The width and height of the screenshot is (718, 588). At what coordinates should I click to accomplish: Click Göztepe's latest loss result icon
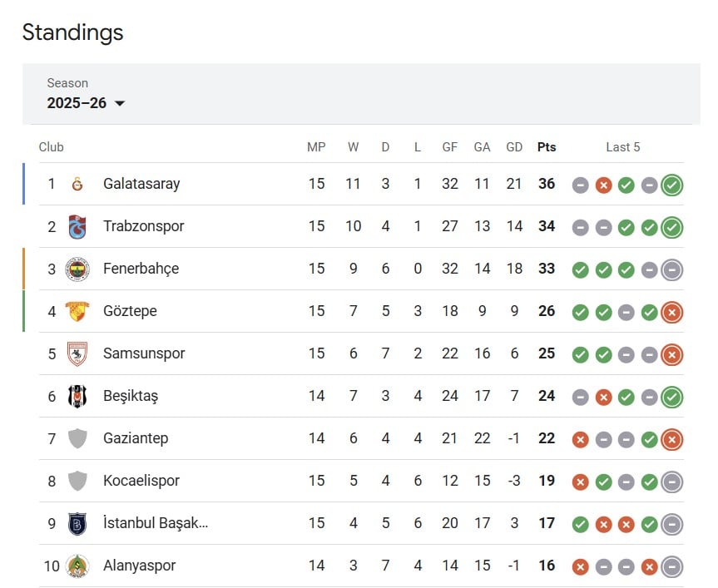pyautogui.click(x=672, y=312)
